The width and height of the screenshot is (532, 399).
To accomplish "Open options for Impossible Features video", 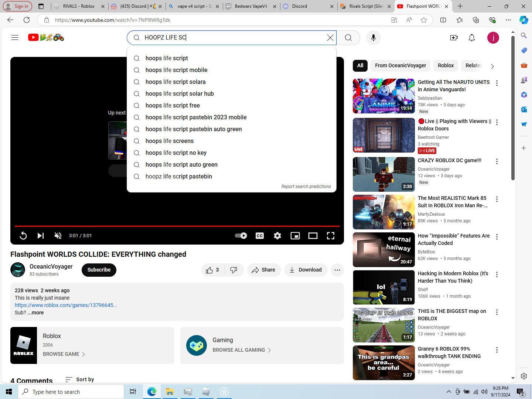I will [497, 237].
